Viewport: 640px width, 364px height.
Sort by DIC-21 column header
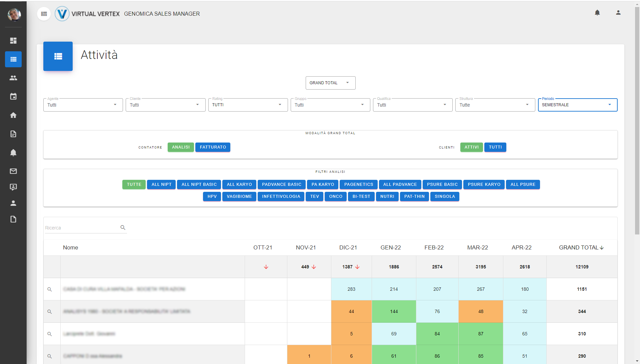(x=348, y=247)
